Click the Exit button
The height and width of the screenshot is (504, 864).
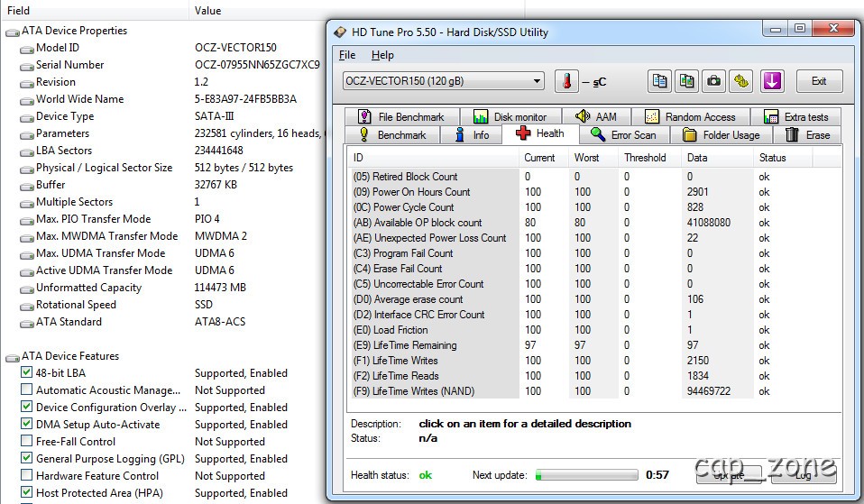[820, 81]
